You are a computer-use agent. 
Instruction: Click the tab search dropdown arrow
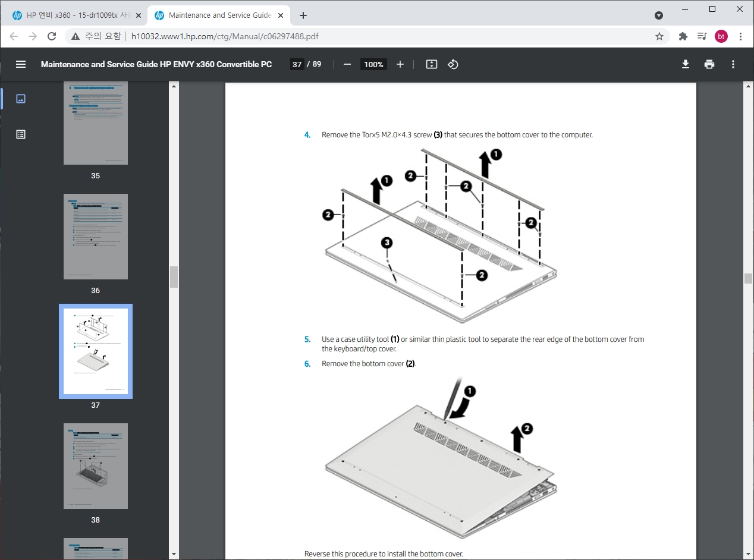pos(659,15)
